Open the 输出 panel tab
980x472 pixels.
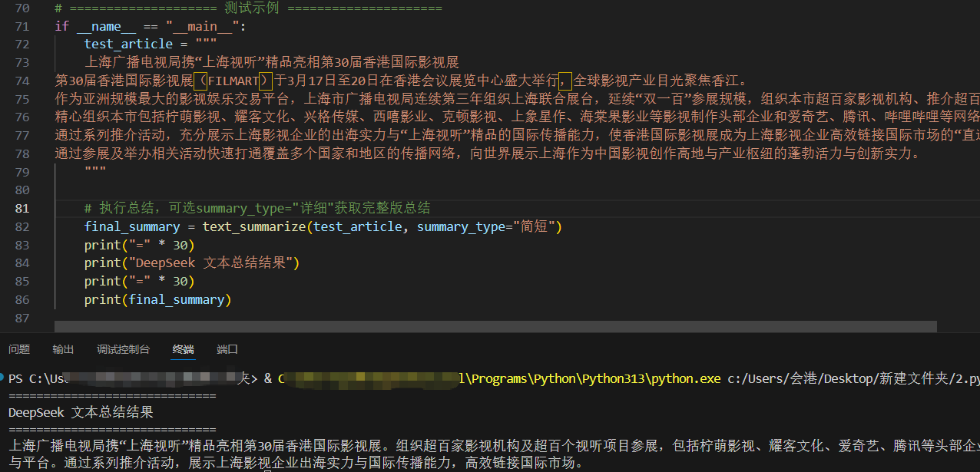tap(63, 349)
